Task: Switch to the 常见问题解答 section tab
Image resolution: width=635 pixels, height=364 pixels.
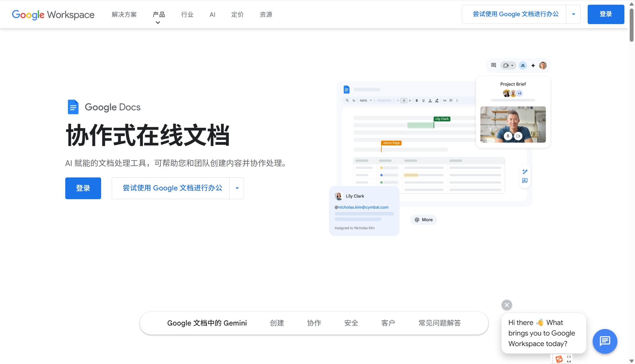Action: [440, 323]
